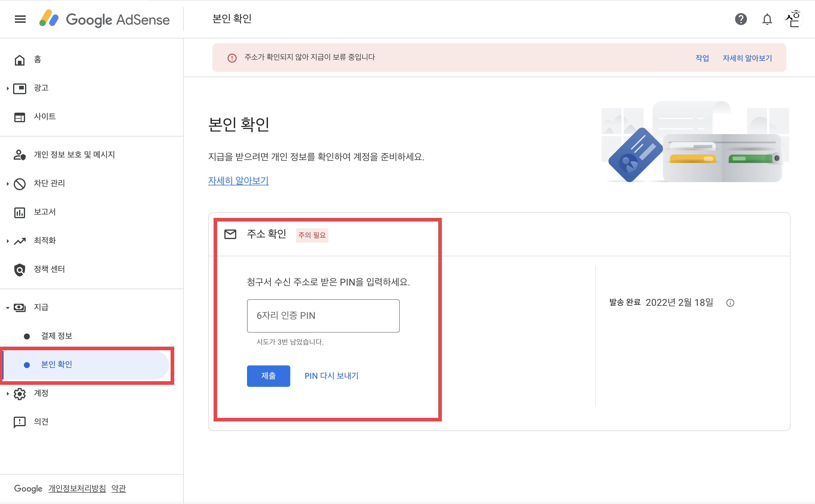The width and height of the screenshot is (815, 504).
Task: Click 자세히 알아보기 in the alert banner
Action: click(x=747, y=58)
